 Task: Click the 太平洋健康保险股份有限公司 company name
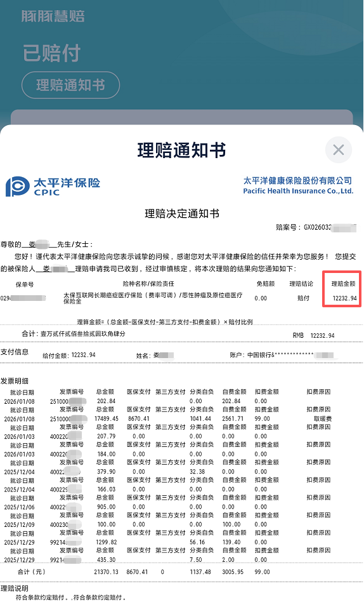[298, 181]
